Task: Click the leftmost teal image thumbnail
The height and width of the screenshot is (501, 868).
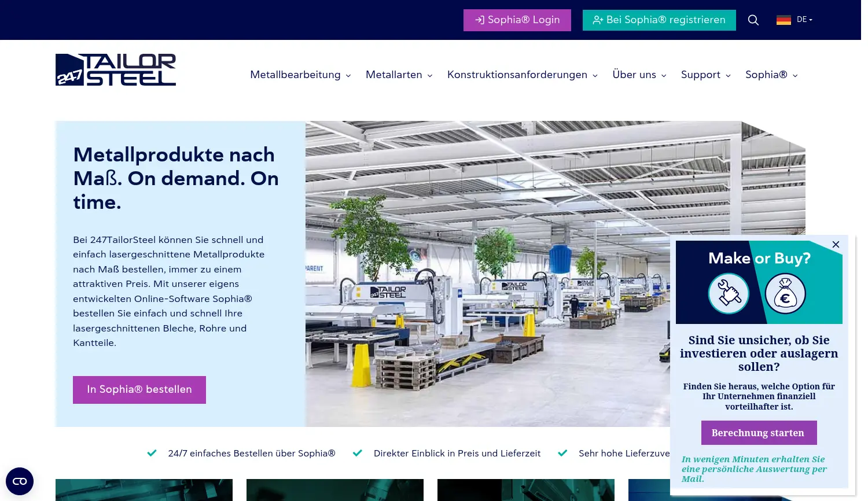Action: (144, 490)
